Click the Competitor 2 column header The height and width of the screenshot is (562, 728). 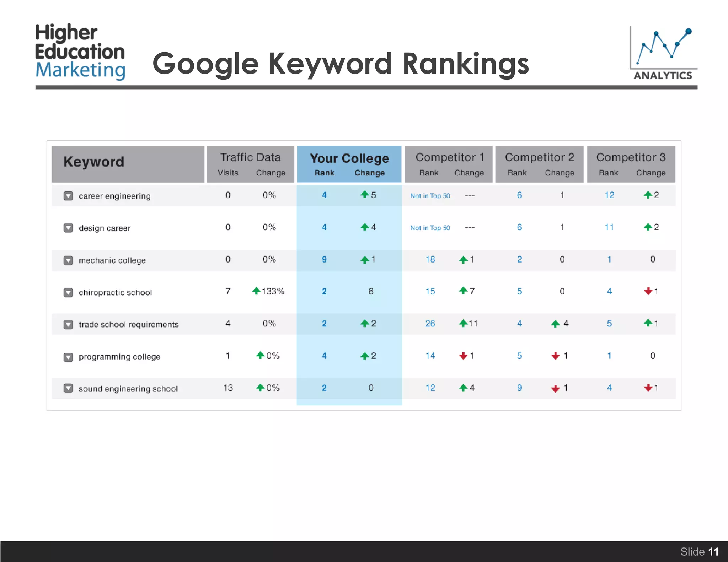[x=540, y=164]
